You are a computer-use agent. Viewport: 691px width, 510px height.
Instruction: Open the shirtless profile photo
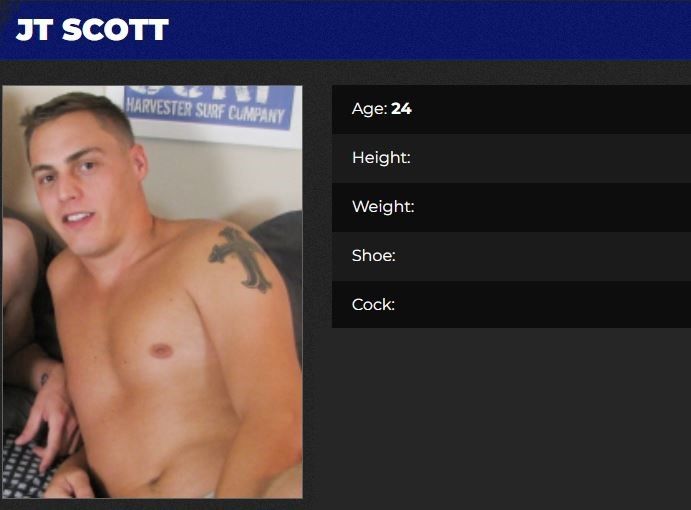click(152, 292)
